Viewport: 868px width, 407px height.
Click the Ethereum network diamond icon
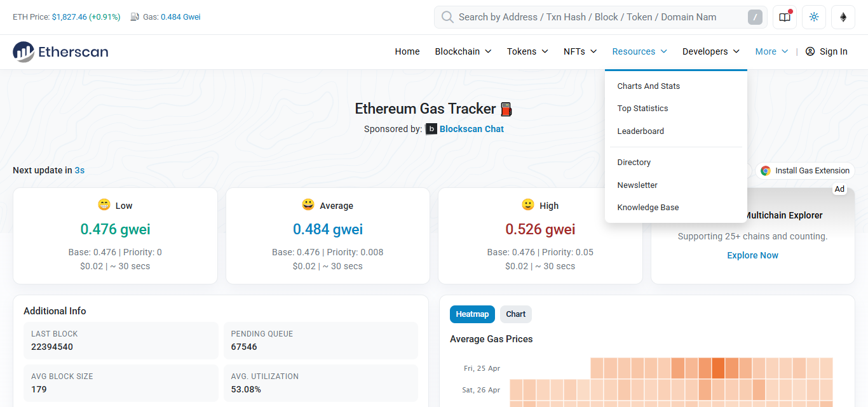[843, 17]
